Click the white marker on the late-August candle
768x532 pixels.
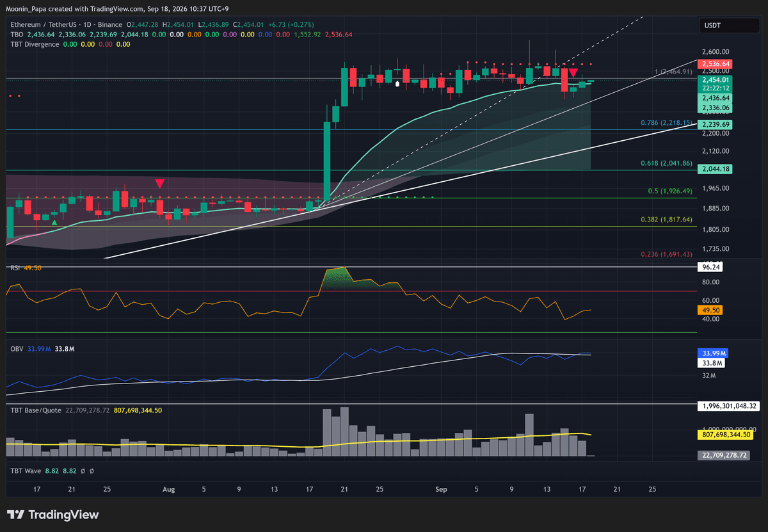[398, 83]
